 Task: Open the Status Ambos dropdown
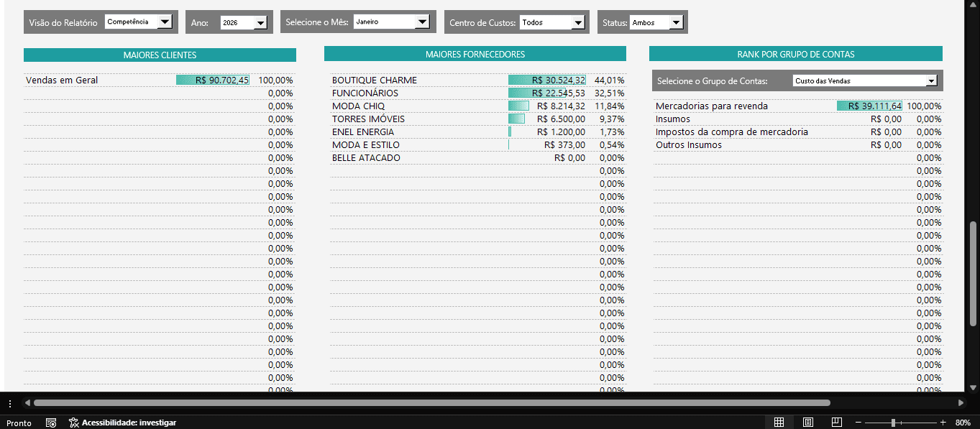click(675, 23)
